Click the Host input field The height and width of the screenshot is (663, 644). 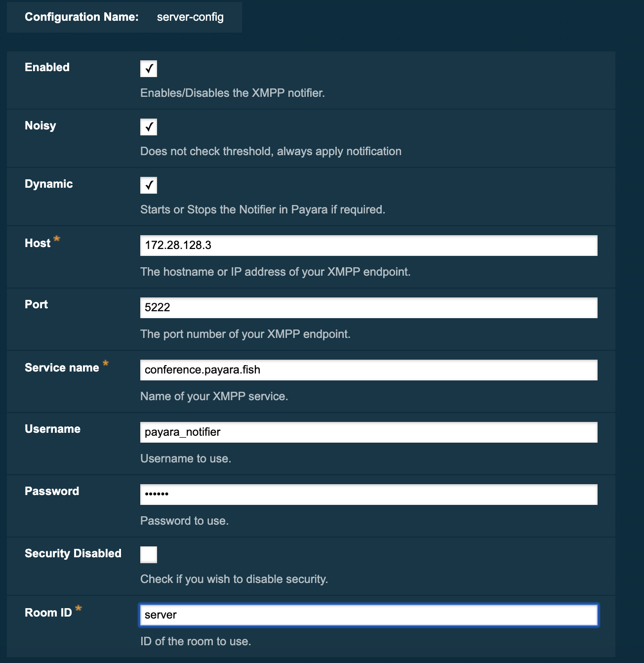tap(369, 245)
